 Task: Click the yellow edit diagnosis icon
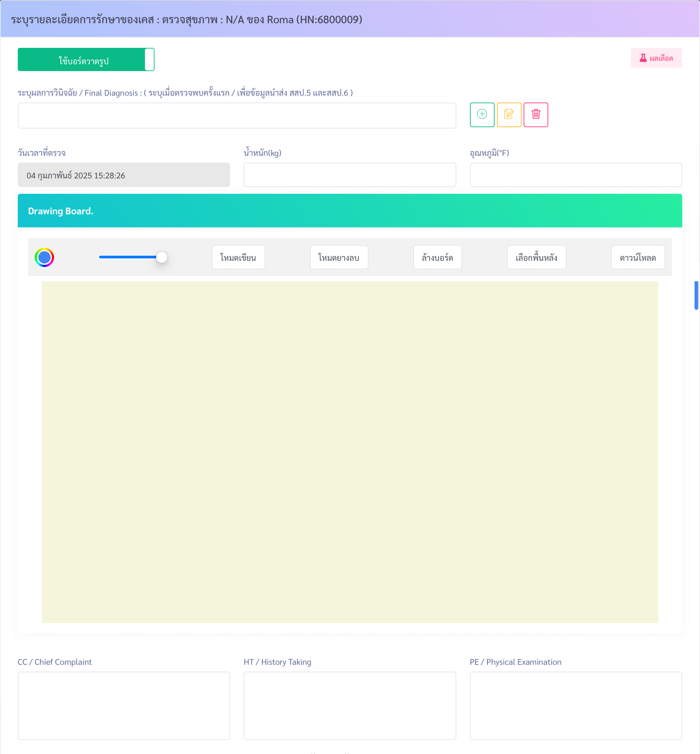pyautogui.click(x=509, y=115)
